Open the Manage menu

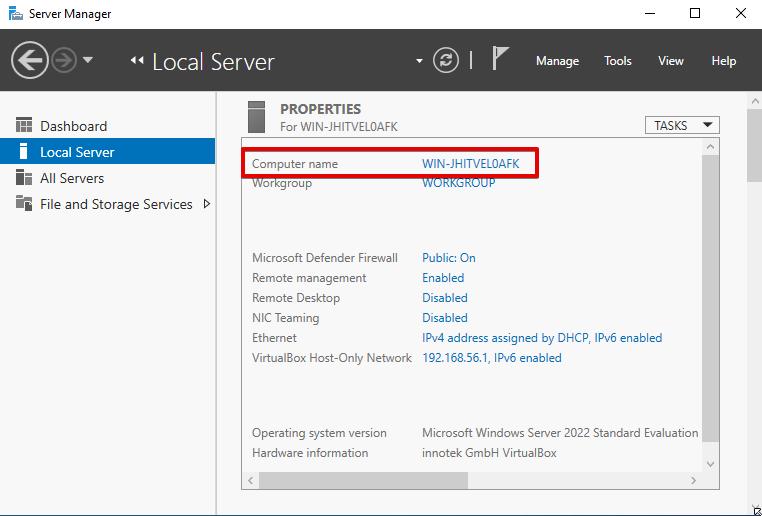(x=557, y=61)
